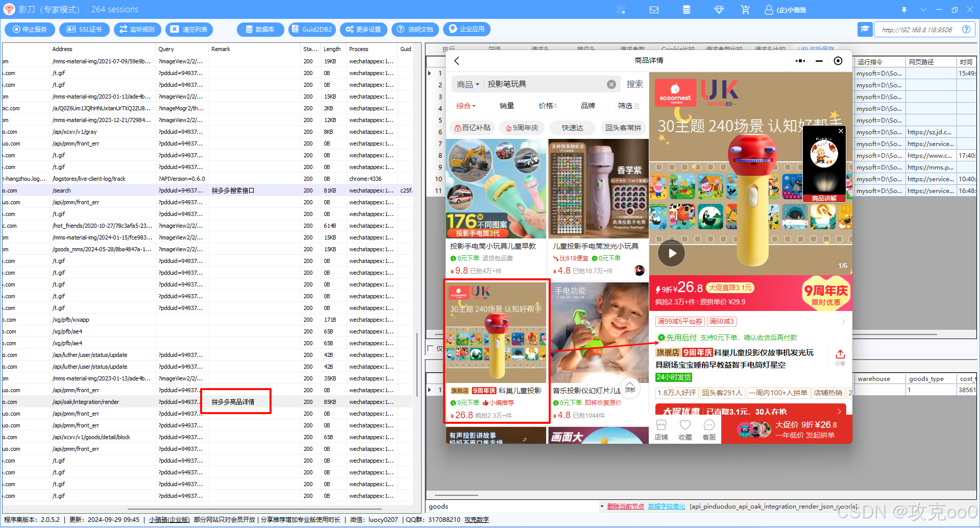This screenshot has height=528, width=980.
Task: Clear the 投影笔玩具 search text
Action: tap(611, 84)
